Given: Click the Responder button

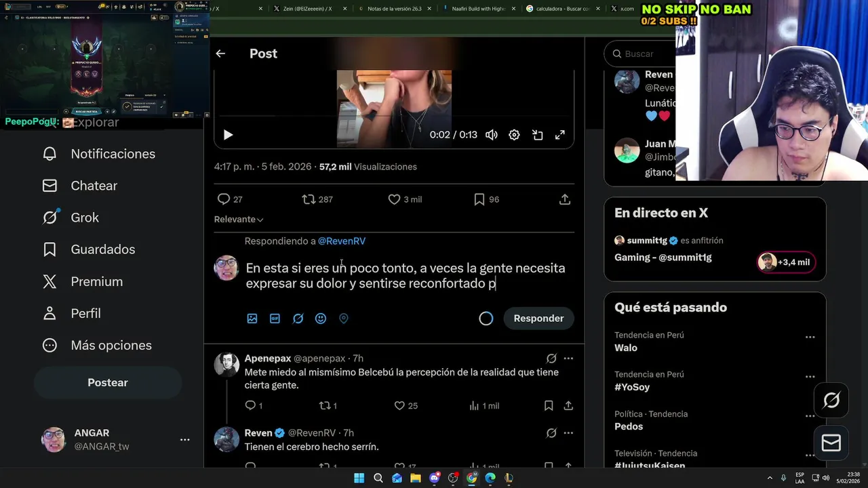Looking at the screenshot, I should click(538, 318).
